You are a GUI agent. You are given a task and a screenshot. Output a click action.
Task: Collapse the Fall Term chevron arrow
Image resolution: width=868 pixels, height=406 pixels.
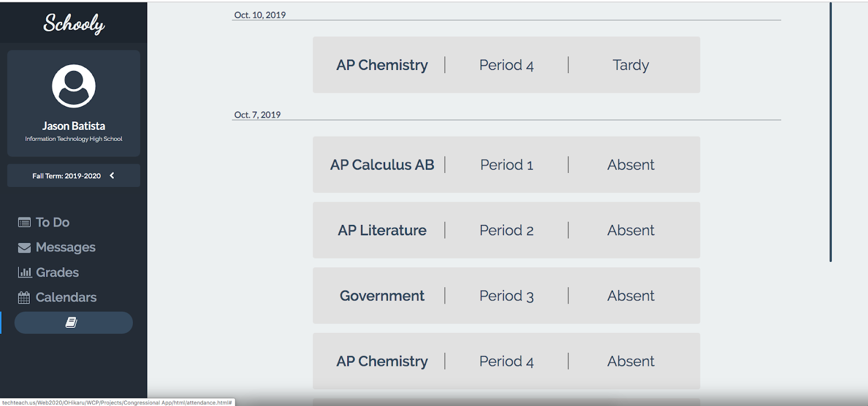coord(112,176)
